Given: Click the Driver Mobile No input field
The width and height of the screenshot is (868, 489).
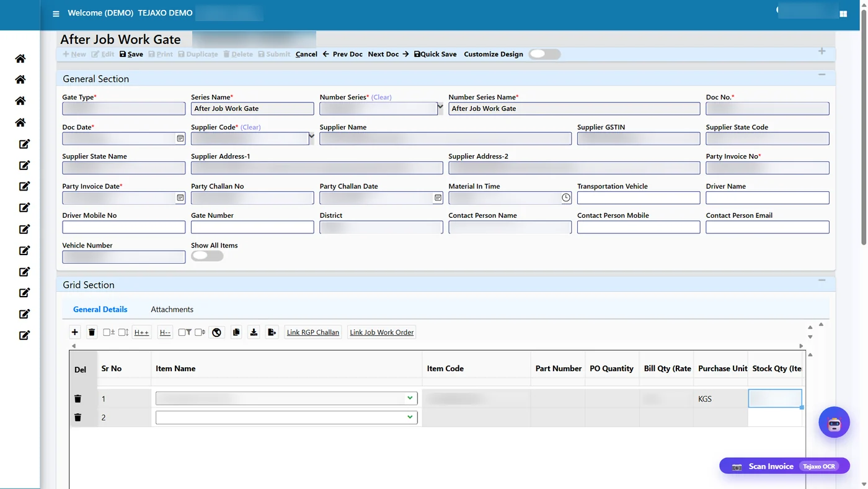Looking at the screenshot, I should pos(124,227).
